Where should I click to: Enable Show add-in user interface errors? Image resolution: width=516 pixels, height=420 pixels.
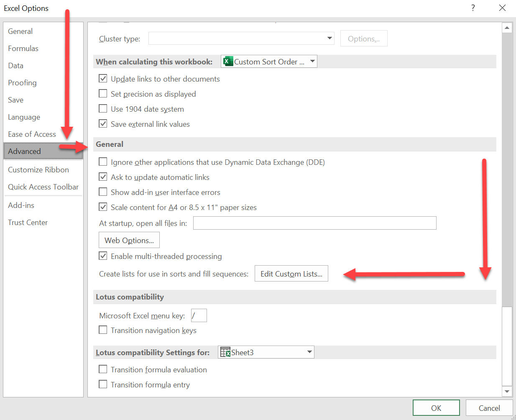coord(103,192)
